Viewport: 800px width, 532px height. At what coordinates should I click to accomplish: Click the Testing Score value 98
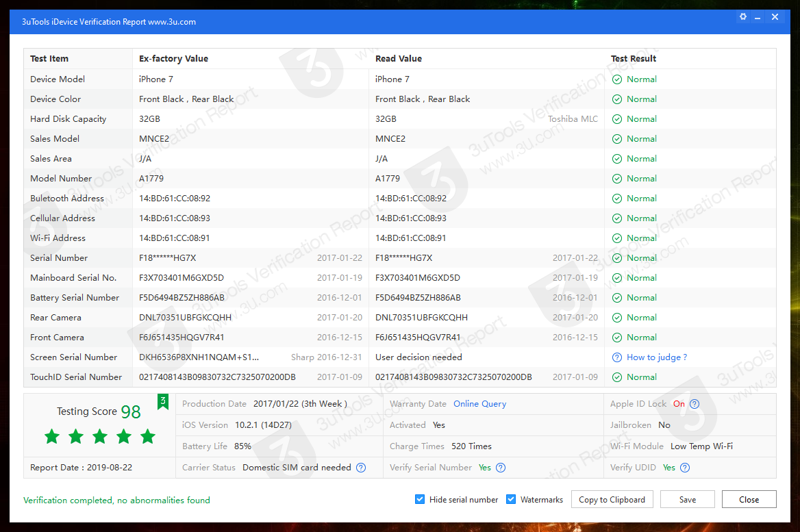pos(131,411)
